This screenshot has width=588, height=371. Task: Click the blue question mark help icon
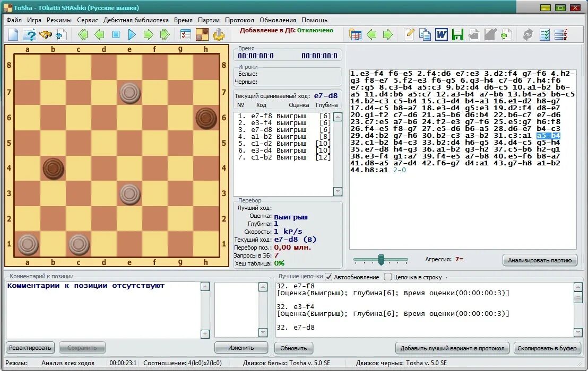click(x=29, y=35)
